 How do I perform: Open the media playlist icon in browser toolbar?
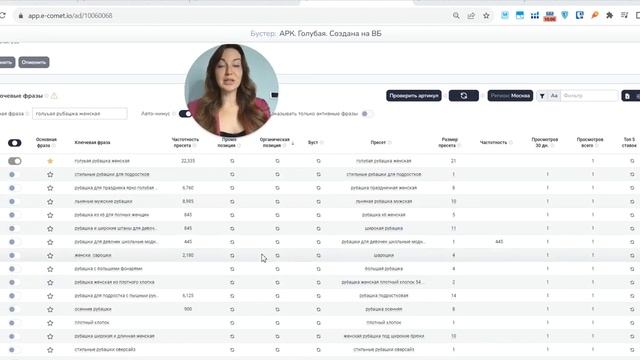(x=624, y=16)
